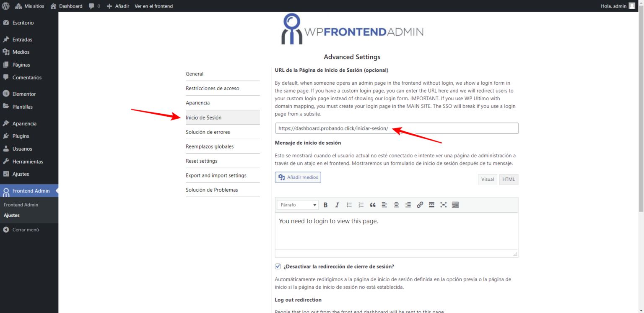Toggle bold formatting in the editor
644x313 pixels.
click(x=325, y=205)
